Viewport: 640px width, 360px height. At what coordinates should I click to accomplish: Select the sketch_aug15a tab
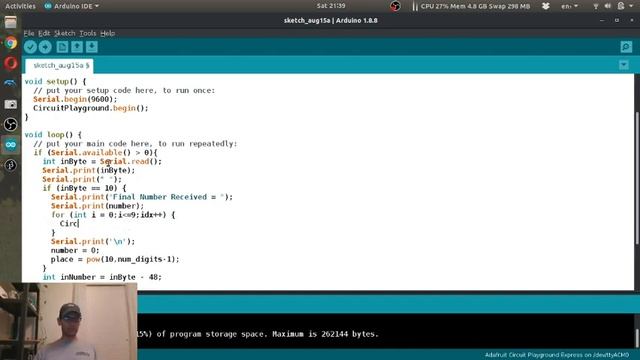tap(59, 65)
